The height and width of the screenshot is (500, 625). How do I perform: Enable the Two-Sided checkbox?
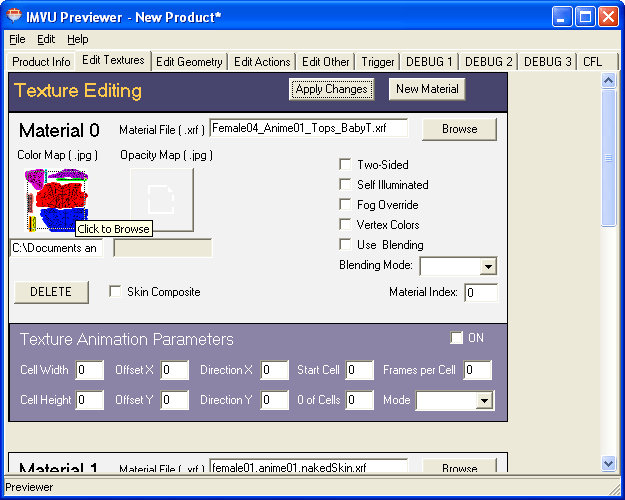point(345,165)
